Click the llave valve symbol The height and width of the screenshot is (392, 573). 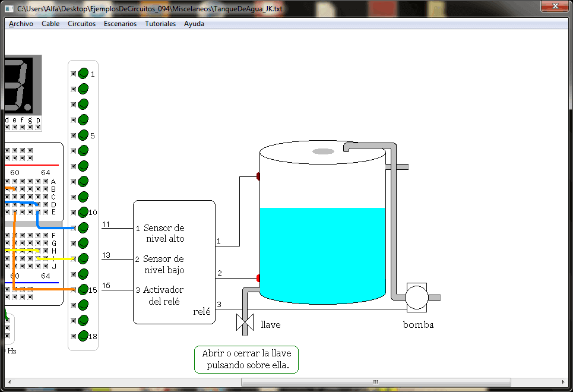click(x=245, y=323)
